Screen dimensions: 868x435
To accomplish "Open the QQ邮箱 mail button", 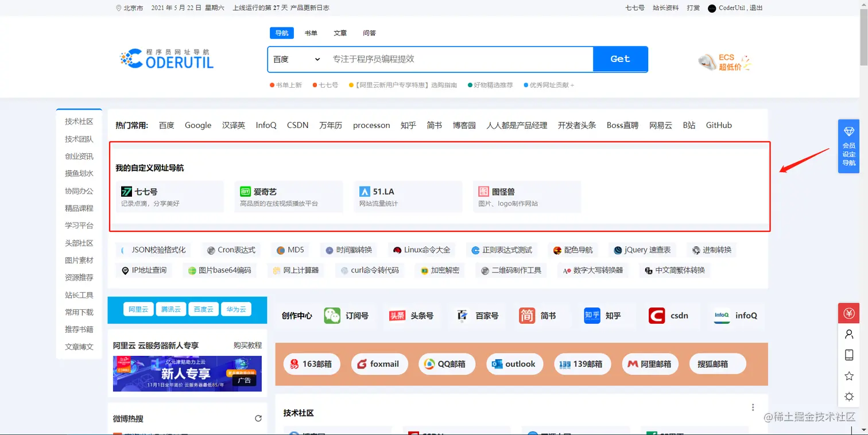I will [x=447, y=364].
